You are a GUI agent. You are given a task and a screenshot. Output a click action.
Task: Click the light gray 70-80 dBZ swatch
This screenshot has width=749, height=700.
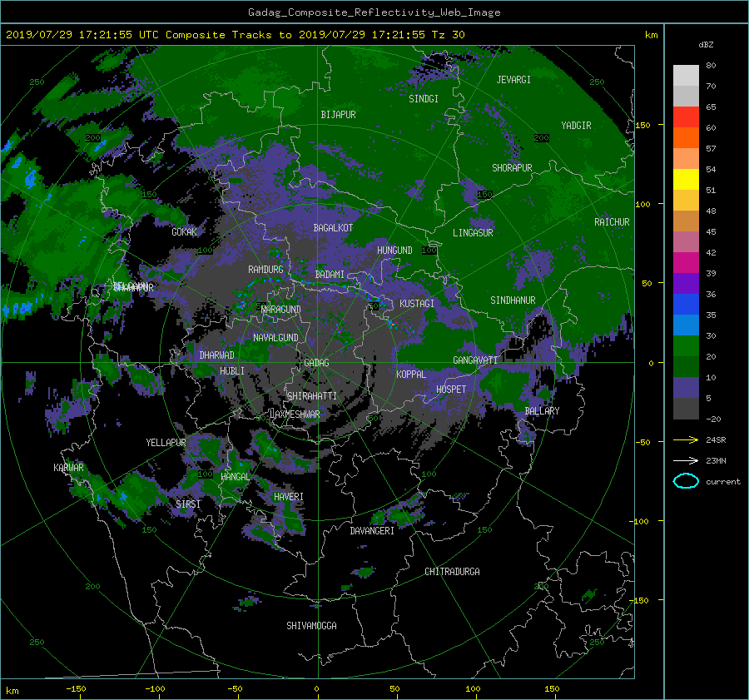(686, 75)
